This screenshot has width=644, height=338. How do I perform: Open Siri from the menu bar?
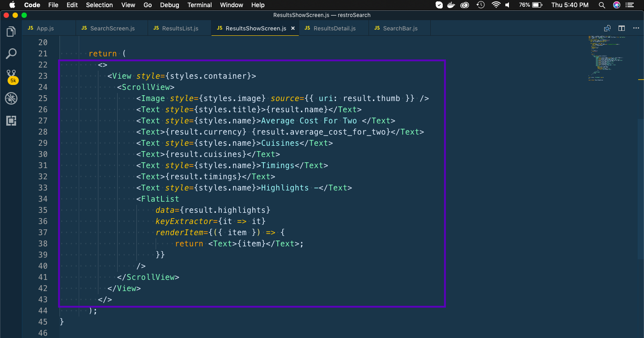[617, 5]
